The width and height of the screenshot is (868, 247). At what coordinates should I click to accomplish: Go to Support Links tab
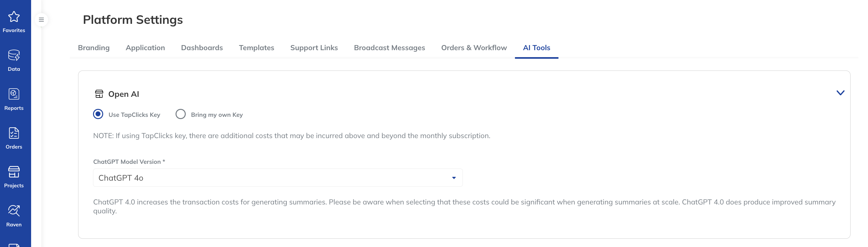point(314,48)
